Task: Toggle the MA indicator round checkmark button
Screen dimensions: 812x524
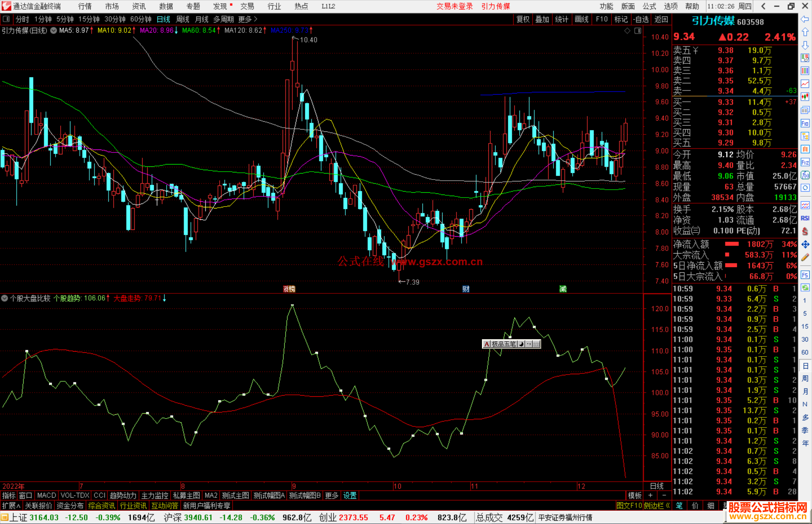Action: (54, 30)
